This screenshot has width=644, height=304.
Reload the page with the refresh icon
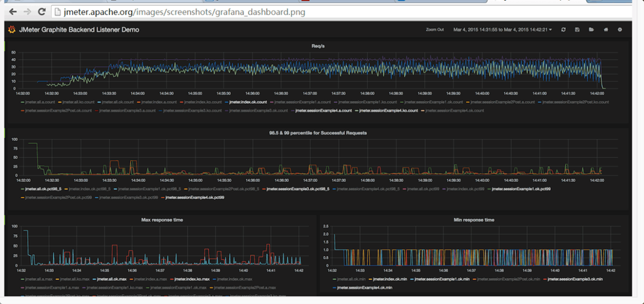click(x=42, y=12)
